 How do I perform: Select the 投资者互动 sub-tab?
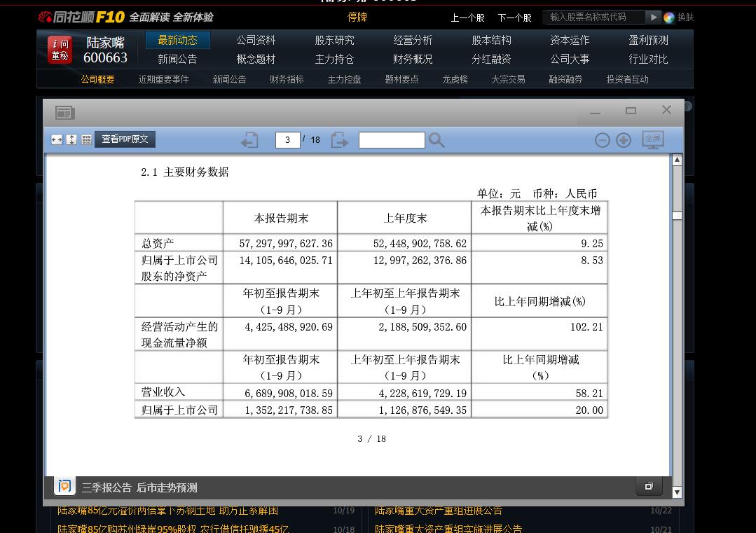627,80
